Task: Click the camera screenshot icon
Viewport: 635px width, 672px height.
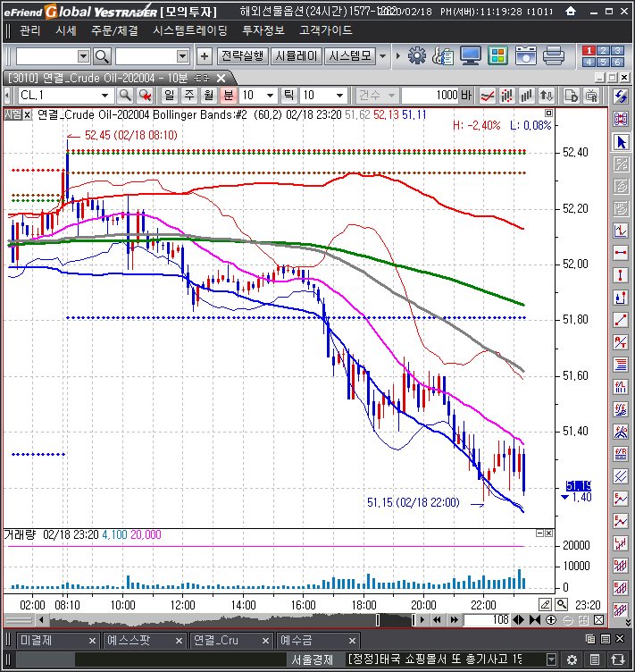Action: [x=526, y=56]
